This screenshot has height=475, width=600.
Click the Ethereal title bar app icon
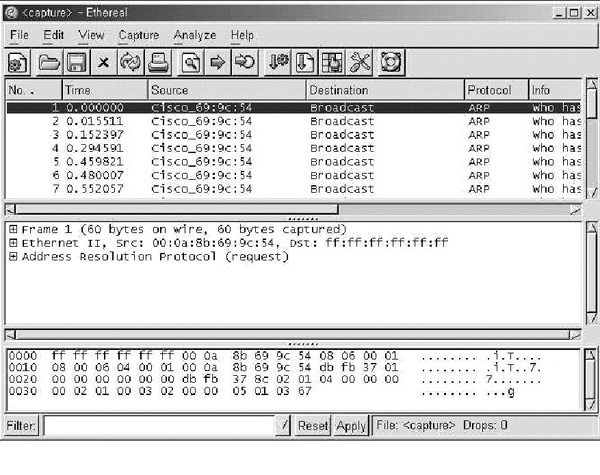tap(11, 13)
